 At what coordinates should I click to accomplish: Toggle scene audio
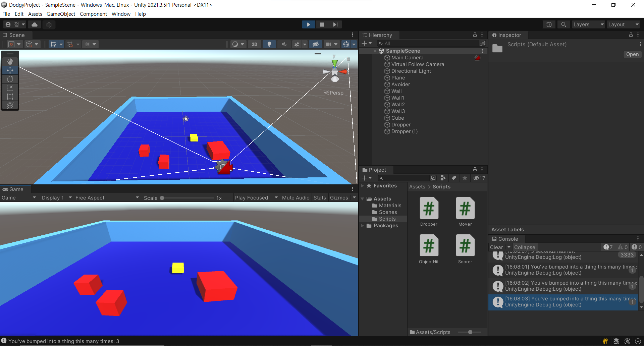(x=284, y=44)
